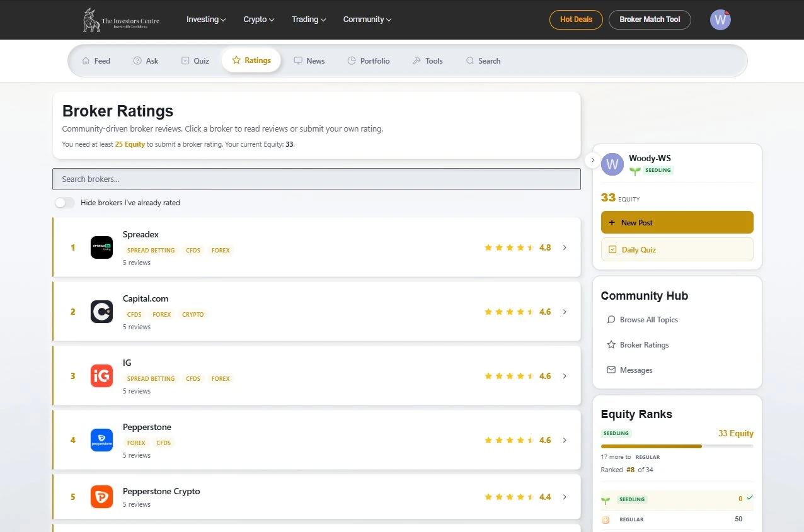Click IG 5 reviews count

pos(137,391)
